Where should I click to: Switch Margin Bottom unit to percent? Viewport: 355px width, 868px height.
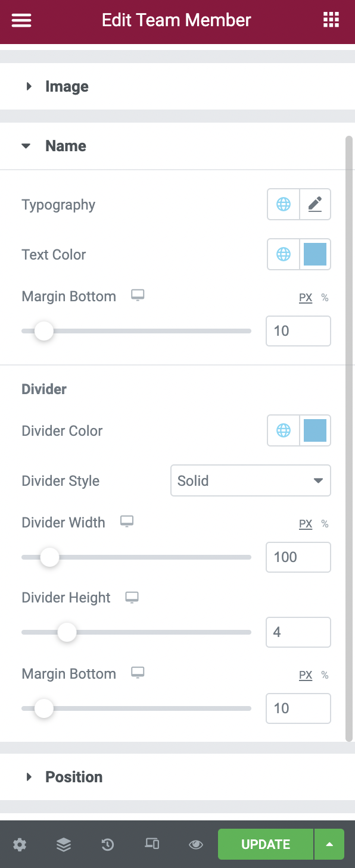point(325,298)
